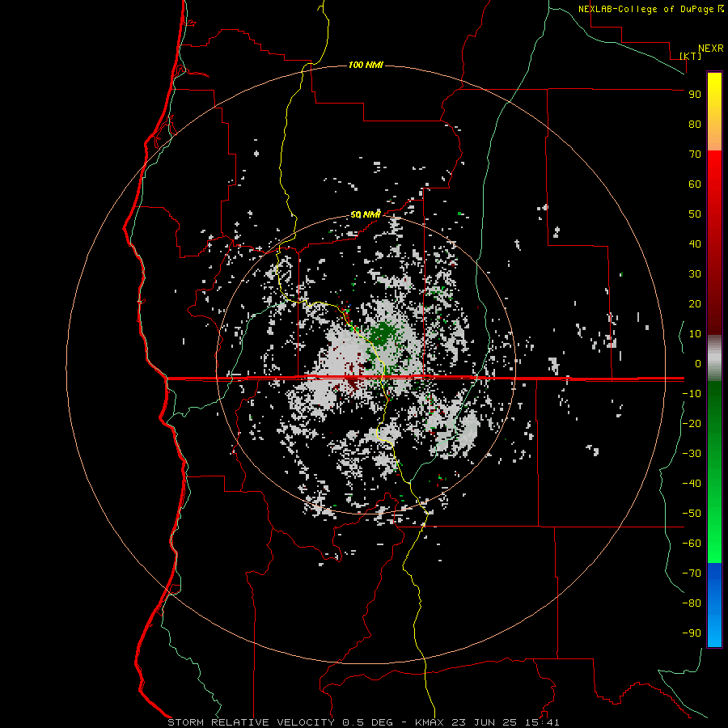The image size is (728, 728).
Task: Pick the bright green segment near -60
Action: pyautogui.click(x=714, y=544)
